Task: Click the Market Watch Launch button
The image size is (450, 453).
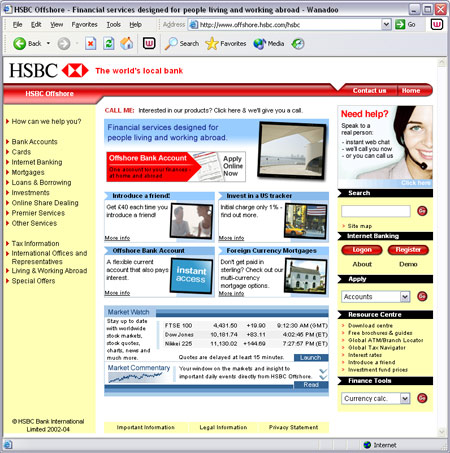Action: pyautogui.click(x=311, y=357)
